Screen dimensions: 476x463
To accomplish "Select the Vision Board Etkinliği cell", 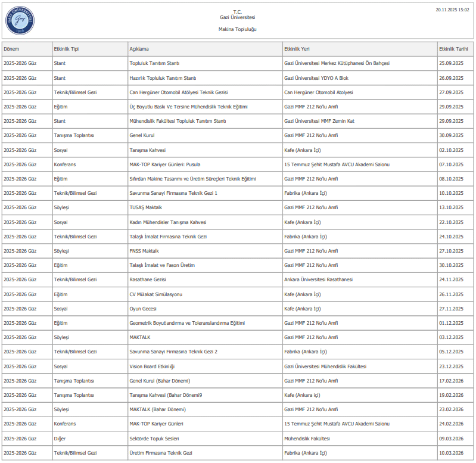I will coord(152,366).
